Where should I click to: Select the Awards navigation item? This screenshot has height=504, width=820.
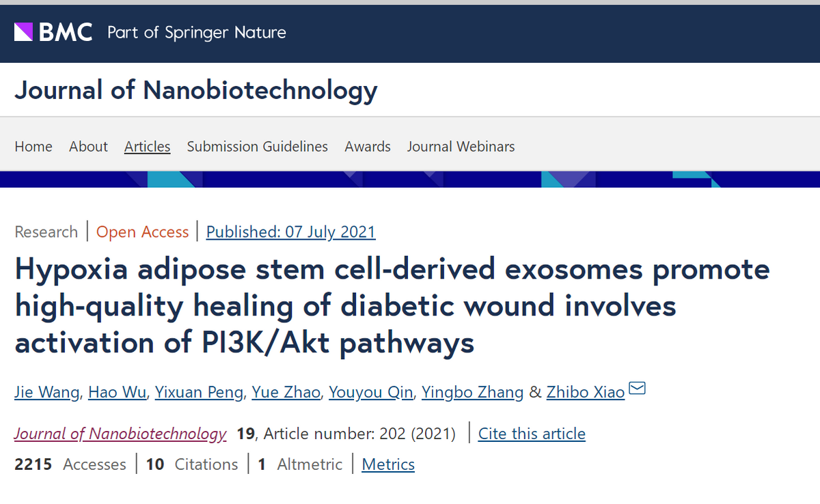click(x=368, y=147)
